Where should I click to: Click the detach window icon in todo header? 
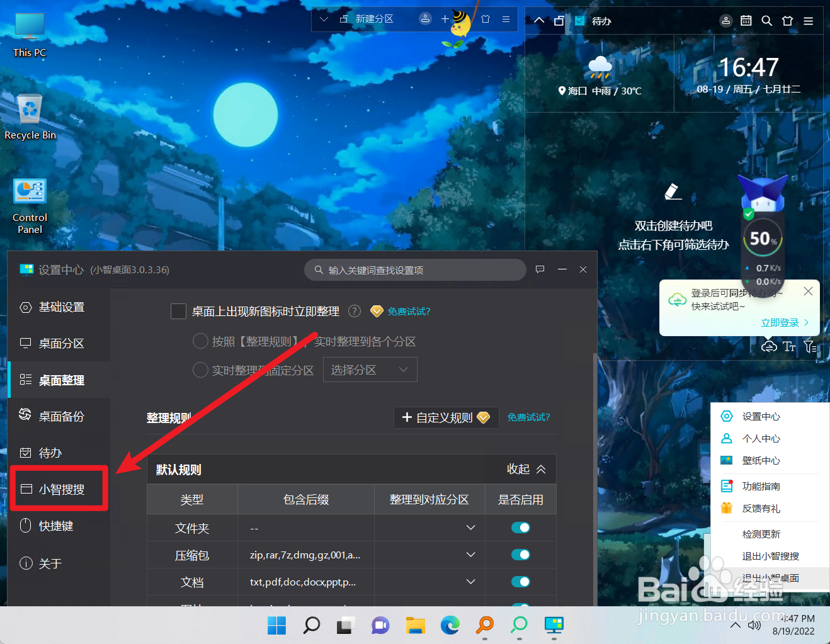pos(559,21)
